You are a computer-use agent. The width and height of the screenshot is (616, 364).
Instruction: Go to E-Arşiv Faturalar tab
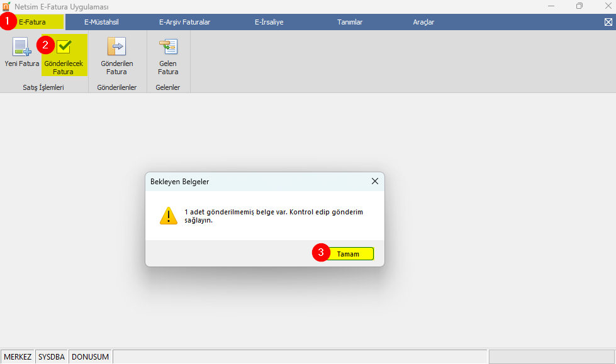[x=184, y=22]
